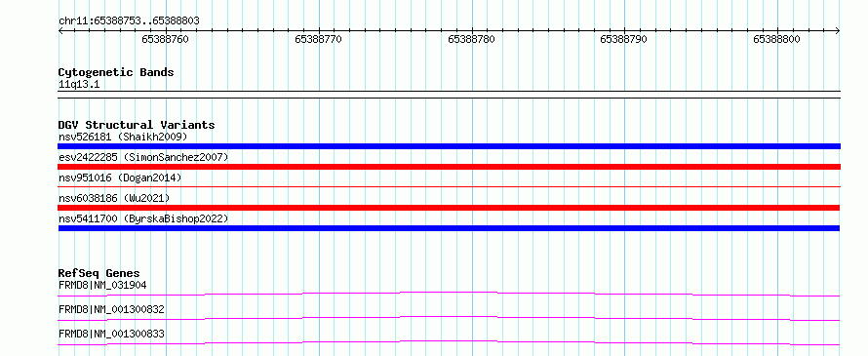Select variant label esv2422285 (SimonSanchez2007)

point(143,157)
